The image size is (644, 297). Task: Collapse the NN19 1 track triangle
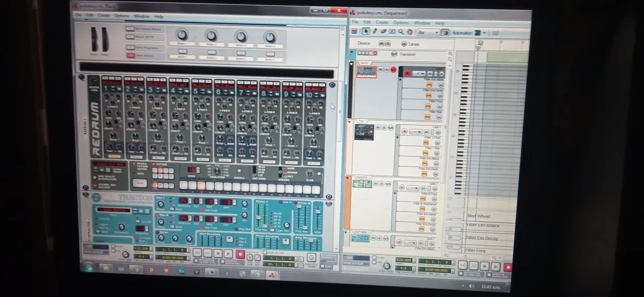pos(352,64)
